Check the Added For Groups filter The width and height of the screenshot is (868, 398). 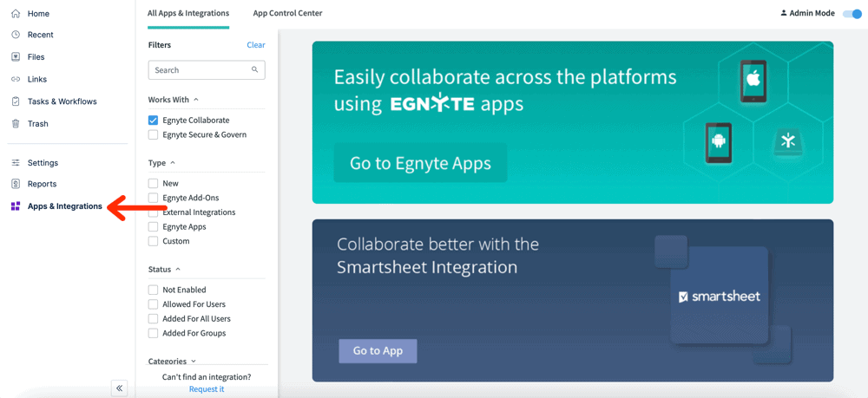point(154,333)
